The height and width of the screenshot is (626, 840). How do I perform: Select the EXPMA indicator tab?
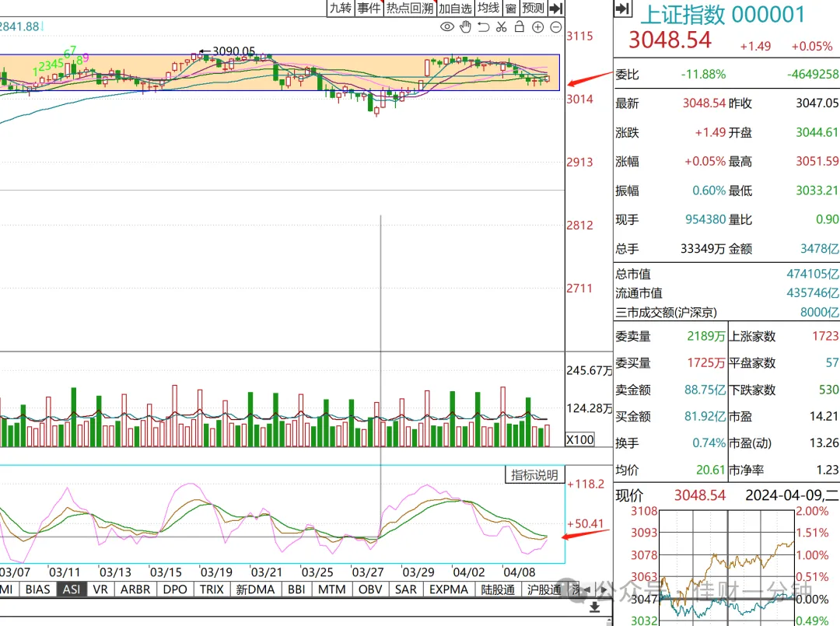(449, 589)
